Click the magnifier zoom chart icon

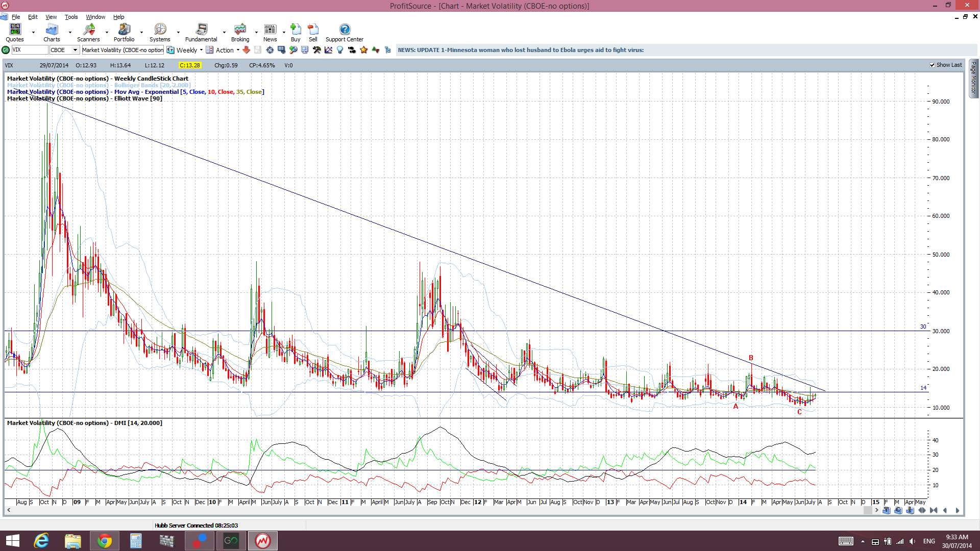[x=293, y=50]
